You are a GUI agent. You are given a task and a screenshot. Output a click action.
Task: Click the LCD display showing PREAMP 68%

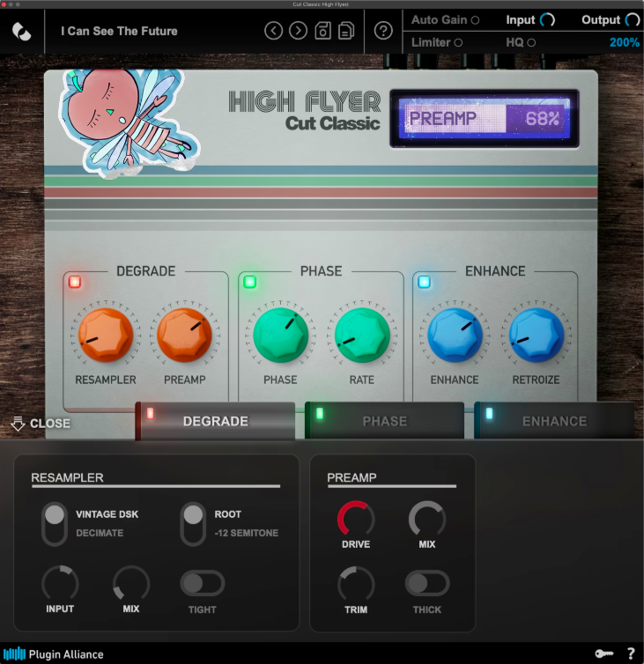(x=485, y=119)
